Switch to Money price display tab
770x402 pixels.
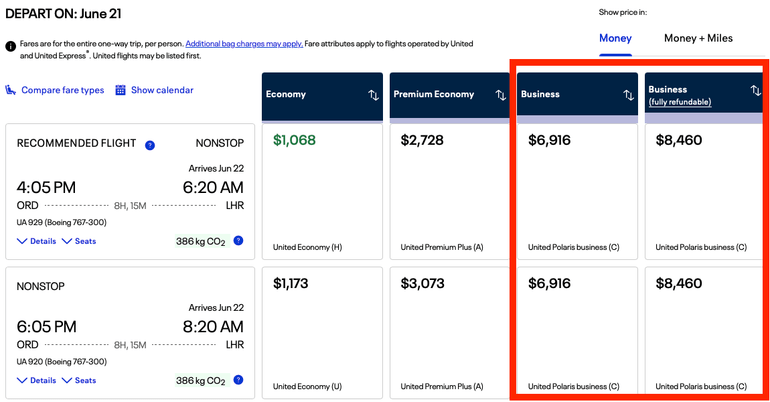click(x=615, y=38)
